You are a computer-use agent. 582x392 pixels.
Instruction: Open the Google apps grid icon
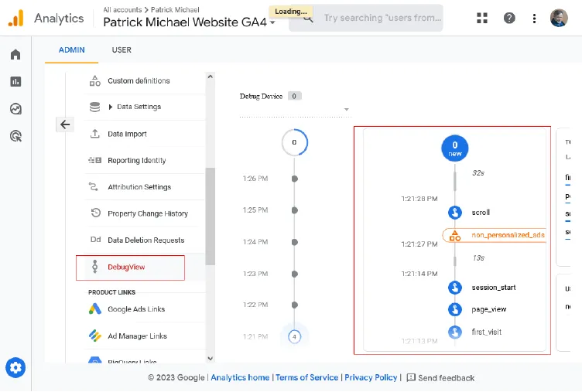pos(482,18)
